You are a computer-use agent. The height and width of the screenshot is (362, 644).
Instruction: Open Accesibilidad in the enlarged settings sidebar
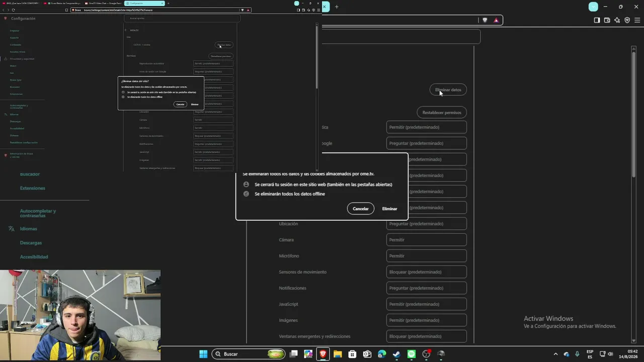34,257
